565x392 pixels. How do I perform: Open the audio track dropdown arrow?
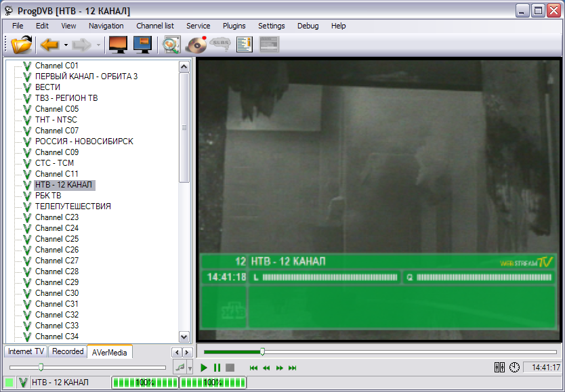click(190, 368)
